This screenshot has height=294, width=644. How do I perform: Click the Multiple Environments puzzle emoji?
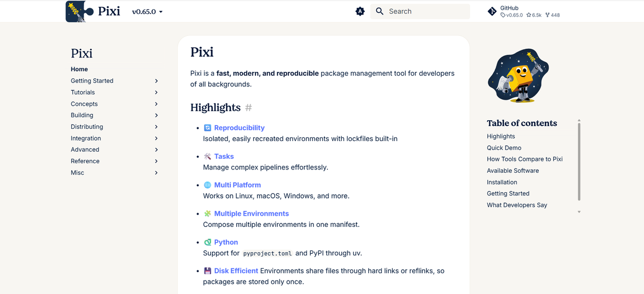pyautogui.click(x=208, y=214)
